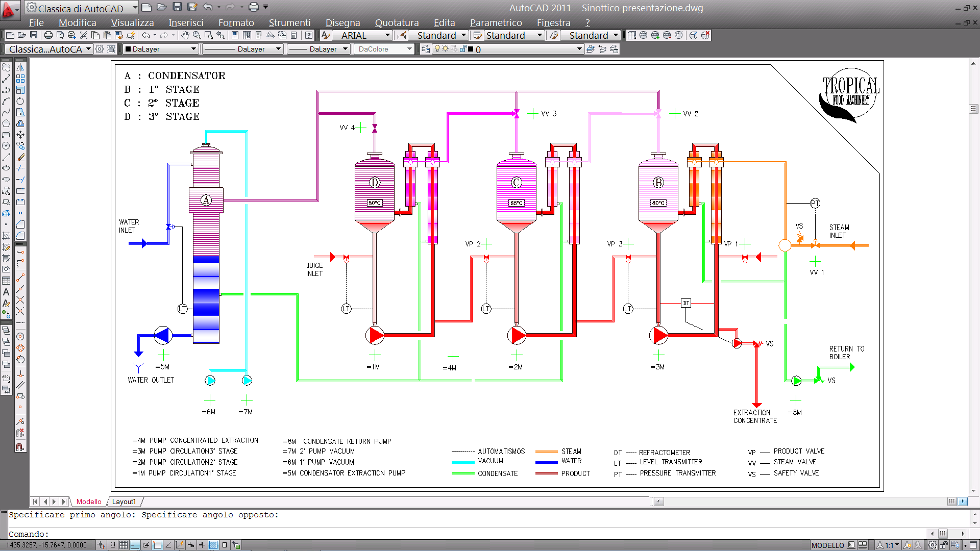Select the Rectangle draw tool
The height and width of the screenshot is (551, 980).
6,135
